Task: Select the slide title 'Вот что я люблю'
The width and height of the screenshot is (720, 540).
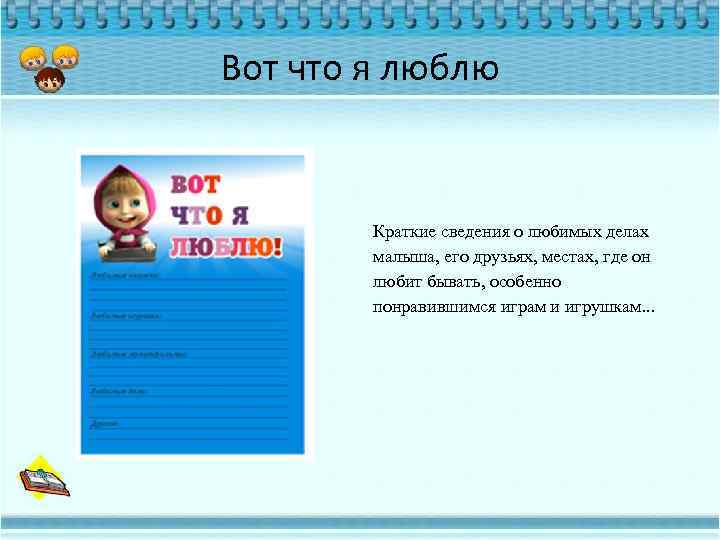Action: pyautogui.click(x=360, y=68)
